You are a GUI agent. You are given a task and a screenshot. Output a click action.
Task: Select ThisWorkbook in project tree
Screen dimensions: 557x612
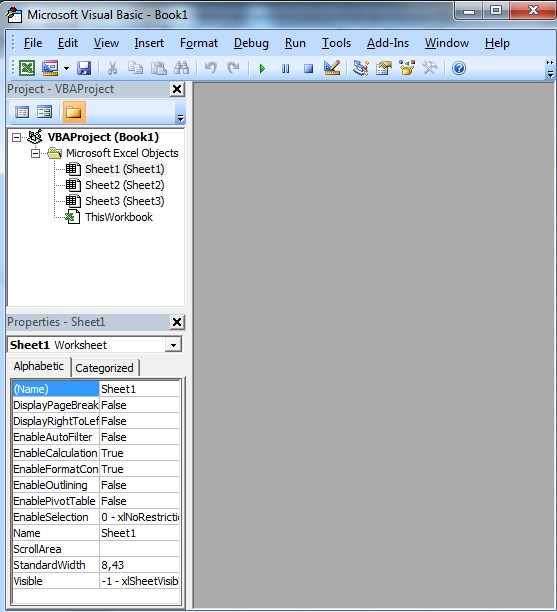[x=119, y=217]
